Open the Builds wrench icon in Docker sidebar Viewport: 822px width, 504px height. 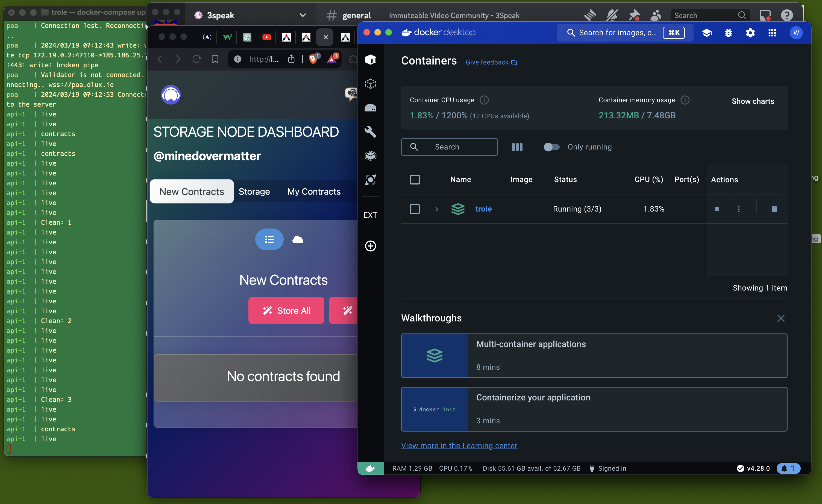[370, 132]
